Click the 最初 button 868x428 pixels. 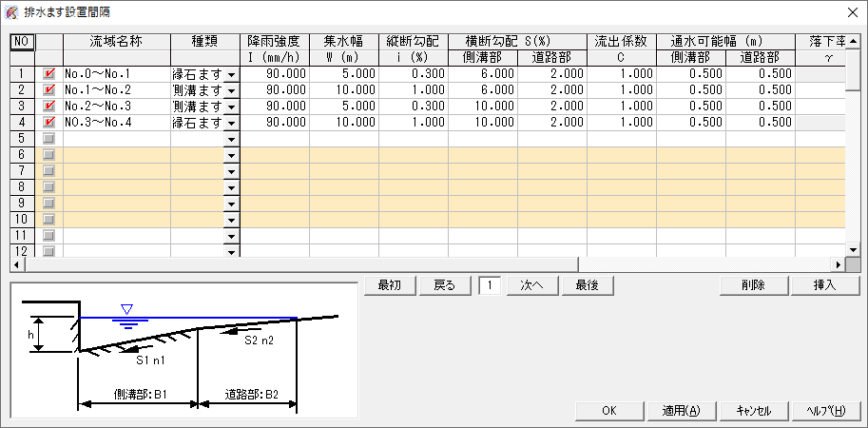tap(390, 285)
